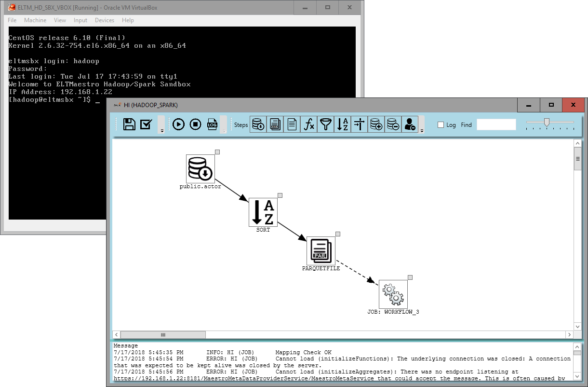Open File menu in VirtualBox window
This screenshot has height=387, width=588.
(12, 20)
